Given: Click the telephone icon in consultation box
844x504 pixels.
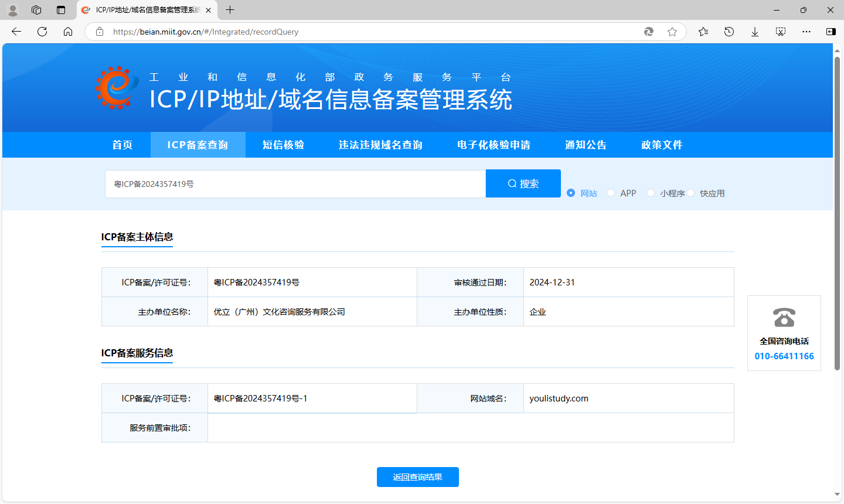Looking at the screenshot, I should [x=784, y=318].
